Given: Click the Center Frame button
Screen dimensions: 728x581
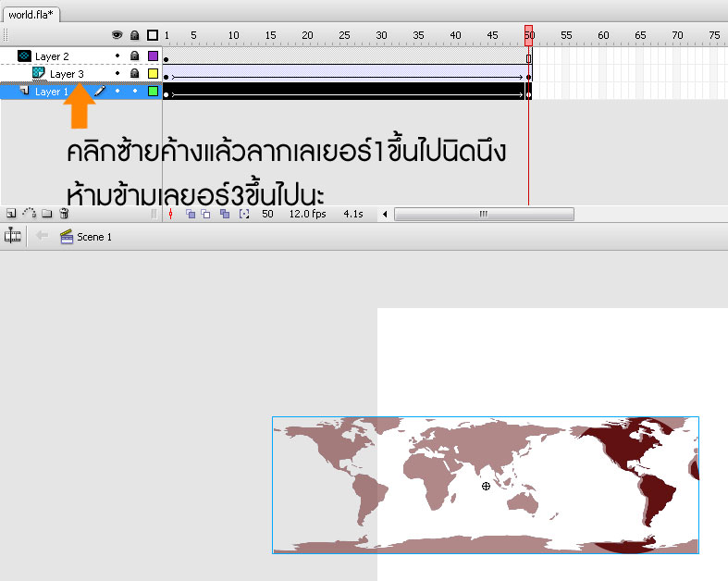Looking at the screenshot, I should [x=170, y=214].
